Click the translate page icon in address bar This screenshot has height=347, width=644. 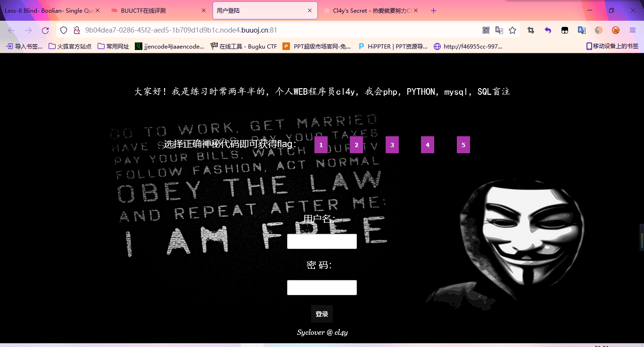(x=499, y=29)
